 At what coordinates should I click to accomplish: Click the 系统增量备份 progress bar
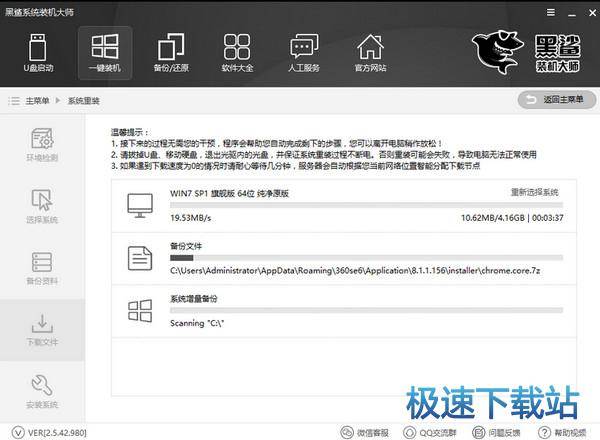pyautogui.click(x=367, y=310)
